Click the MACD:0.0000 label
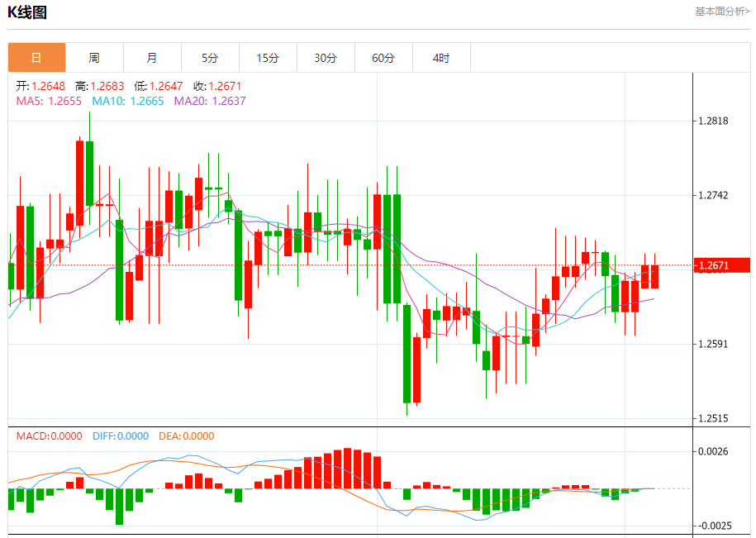 [x=50, y=436]
